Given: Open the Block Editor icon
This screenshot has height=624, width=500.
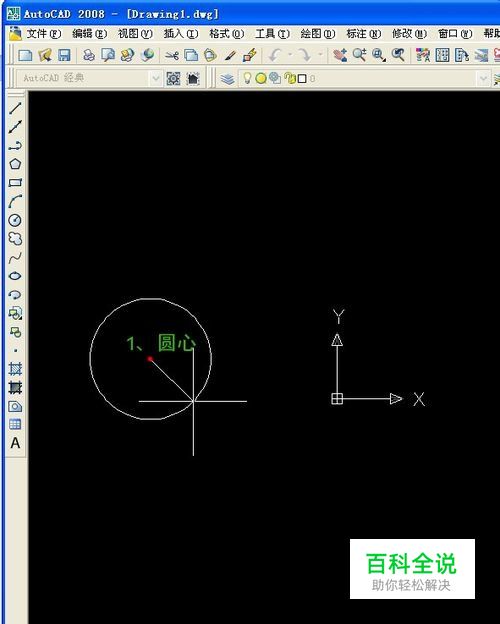Looking at the screenshot, I should 250,55.
